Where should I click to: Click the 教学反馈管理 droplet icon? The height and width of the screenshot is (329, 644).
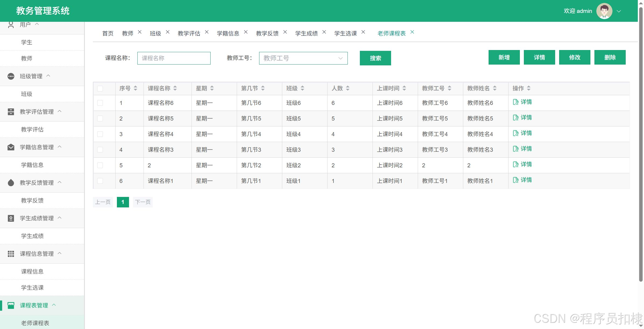click(11, 183)
